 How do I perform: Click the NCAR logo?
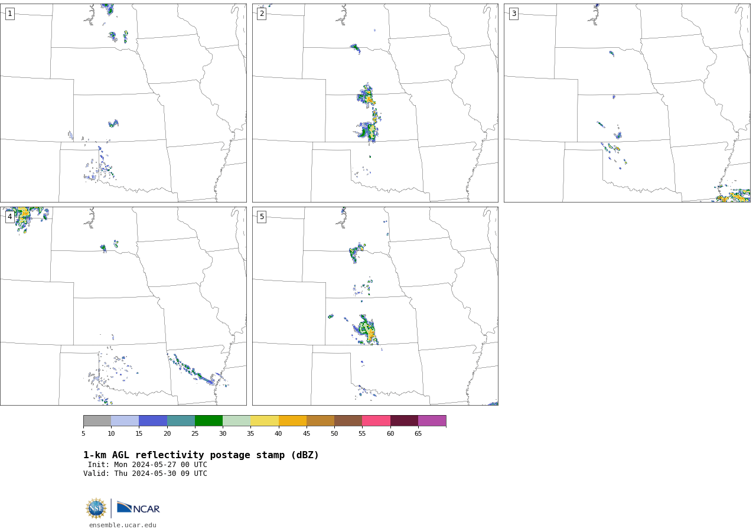coord(138,508)
